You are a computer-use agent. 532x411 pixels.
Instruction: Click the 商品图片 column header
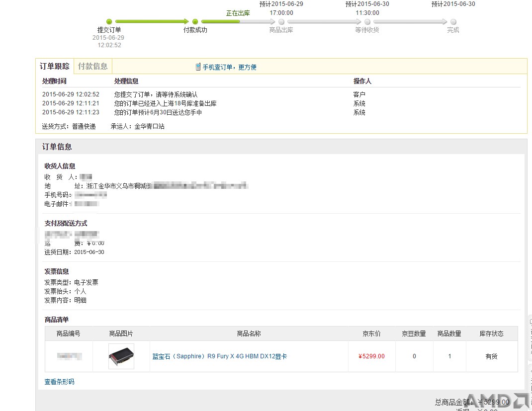[121, 333]
